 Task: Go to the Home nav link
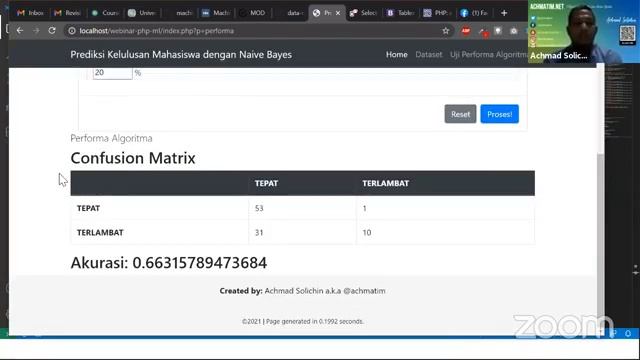pyautogui.click(x=397, y=54)
